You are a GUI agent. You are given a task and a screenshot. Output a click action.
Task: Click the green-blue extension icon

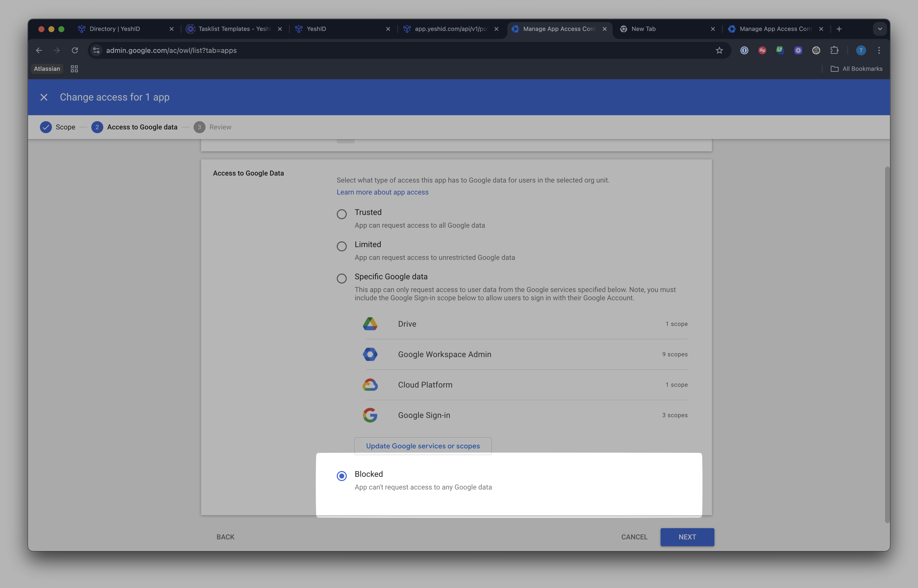pyautogui.click(x=780, y=50)
